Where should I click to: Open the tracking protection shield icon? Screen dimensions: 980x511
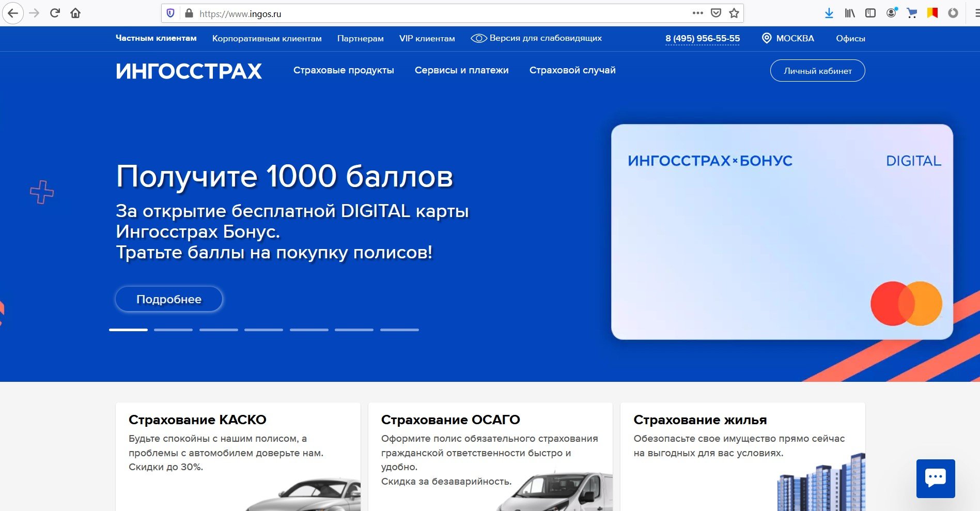170,13
